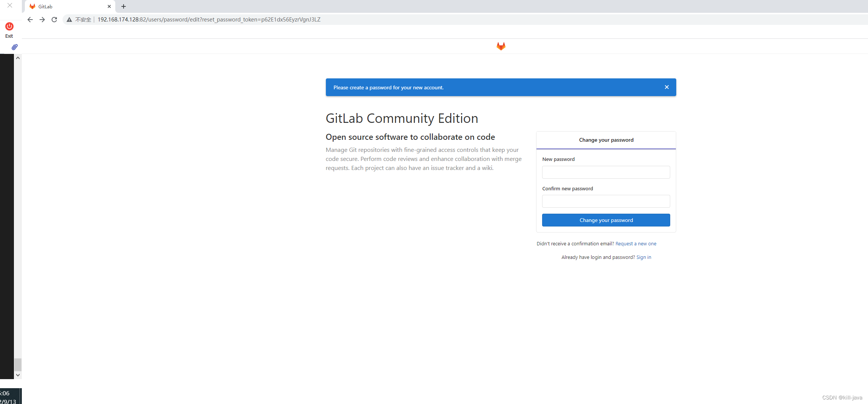Click the GitLab fox logo in header

501,46
